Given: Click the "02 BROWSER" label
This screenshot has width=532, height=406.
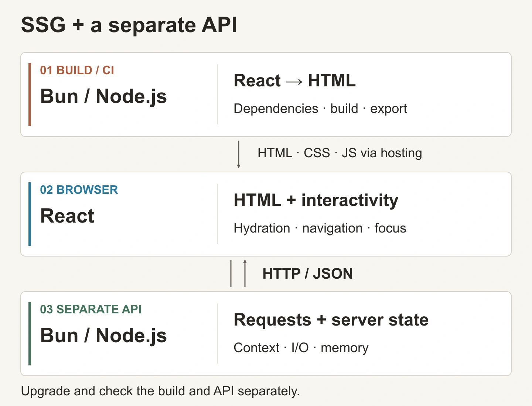Looking at the screenshot, I should (79, 190).
